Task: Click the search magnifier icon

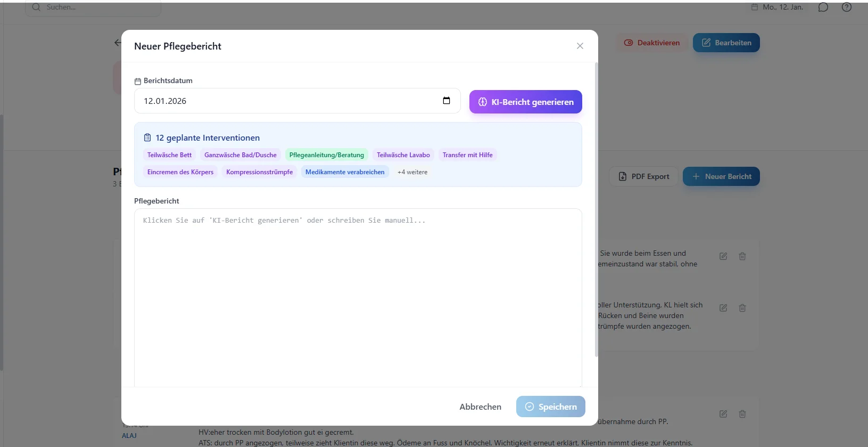Action: point(36,7)
